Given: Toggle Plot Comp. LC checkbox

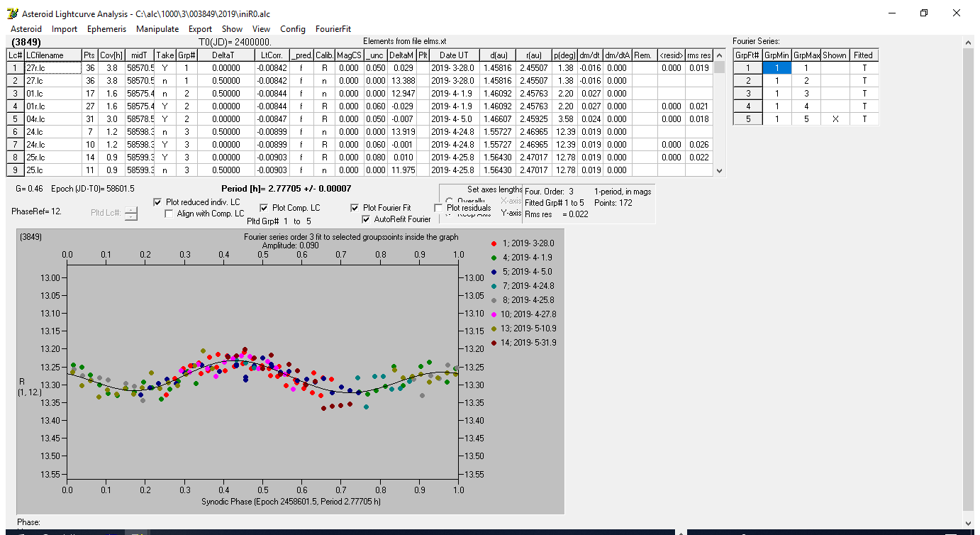Looking at the screenshot, I should [x=264, y=208].
